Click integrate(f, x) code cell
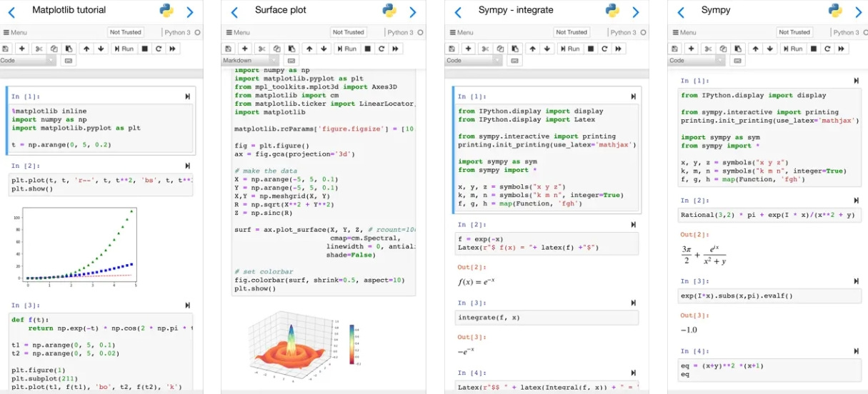This screenshot has width=868, height=394. point(547,318)
